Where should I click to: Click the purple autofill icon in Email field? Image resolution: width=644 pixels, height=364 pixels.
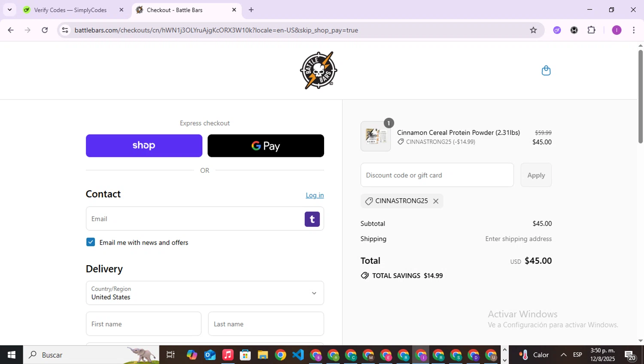coord(312,219)
